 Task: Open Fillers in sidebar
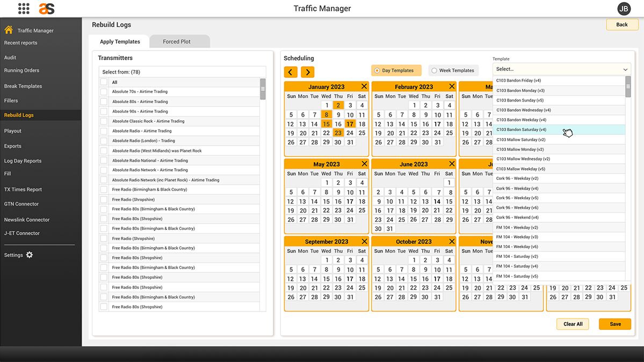coord(11,100)
